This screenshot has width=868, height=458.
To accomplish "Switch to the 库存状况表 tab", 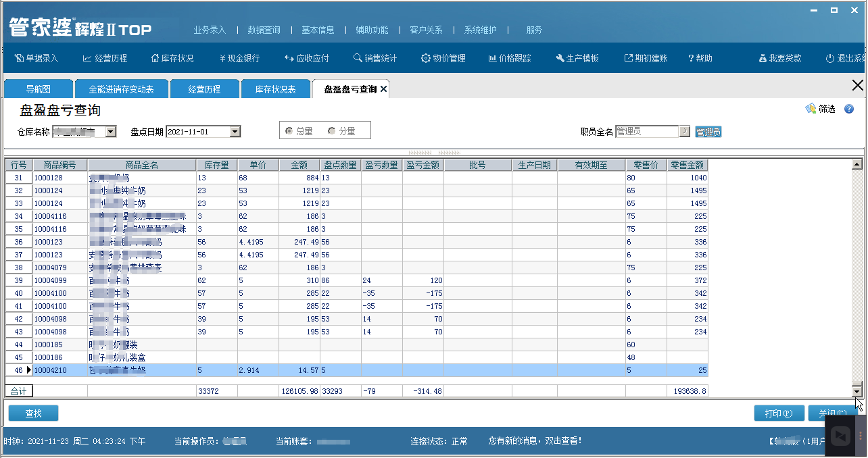I will click(275, 89).
